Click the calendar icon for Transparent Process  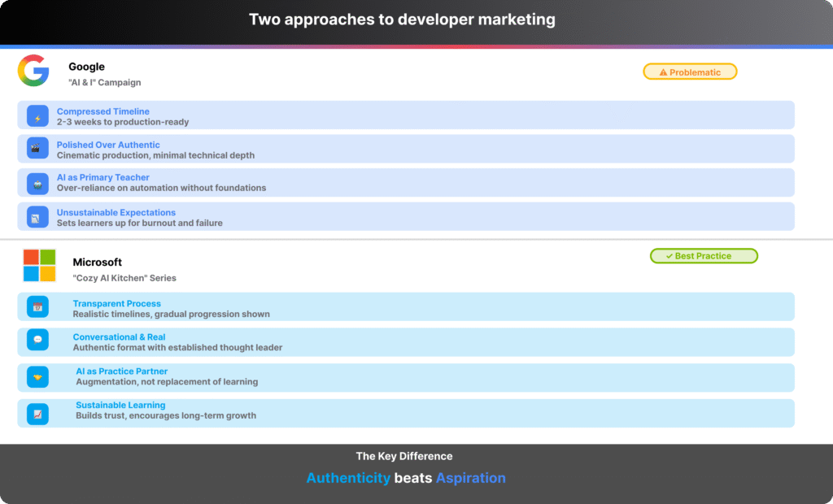pyautogui.click(x=37, y=306)
